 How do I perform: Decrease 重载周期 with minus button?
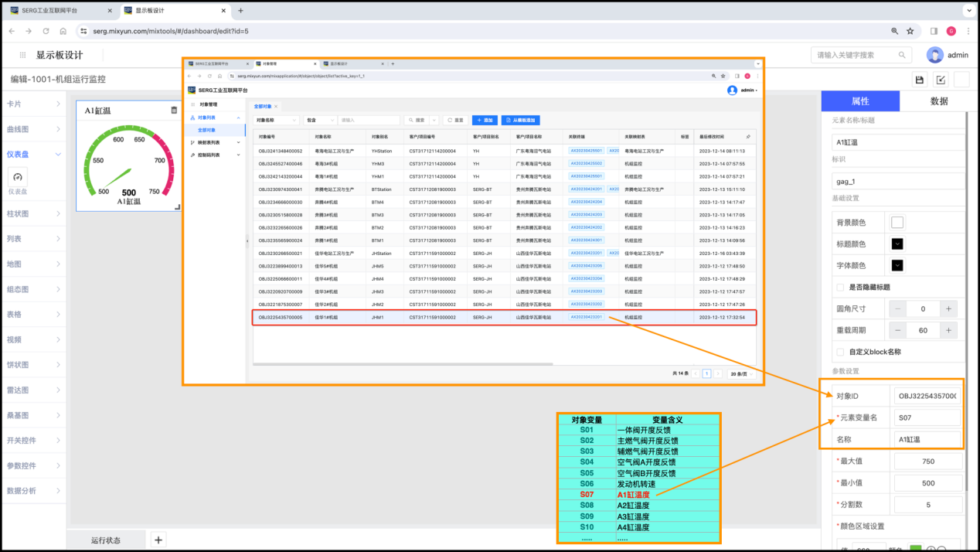(897, 330)
